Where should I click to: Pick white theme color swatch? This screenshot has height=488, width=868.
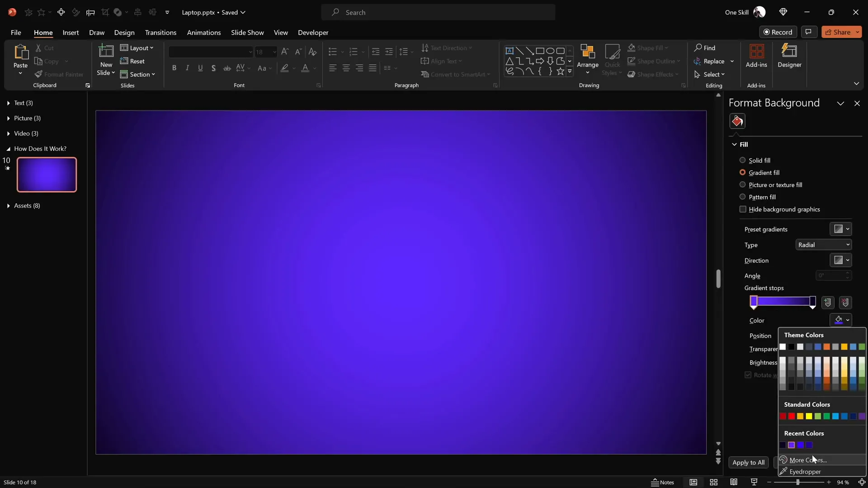(x=783, y=347)
